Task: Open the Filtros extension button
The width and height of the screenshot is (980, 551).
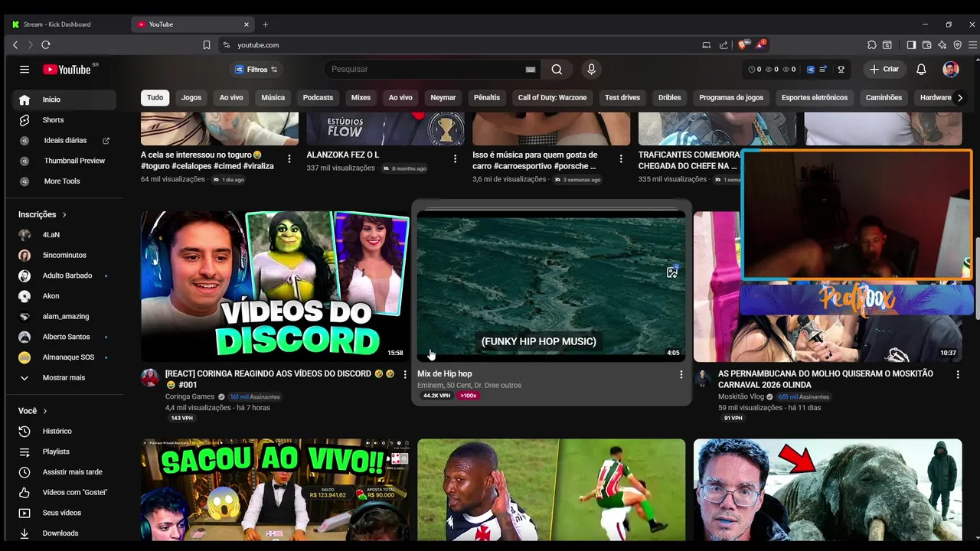Action: (256, 70)
